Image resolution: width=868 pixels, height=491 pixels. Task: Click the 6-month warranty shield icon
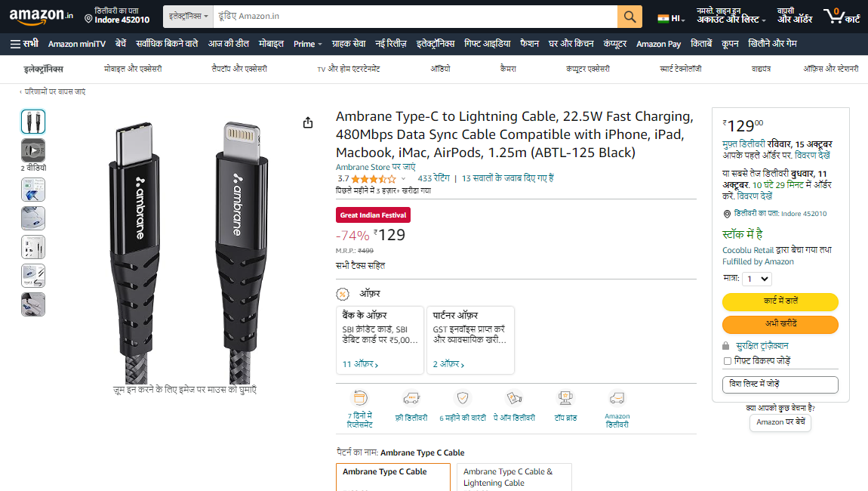[463, 398]
